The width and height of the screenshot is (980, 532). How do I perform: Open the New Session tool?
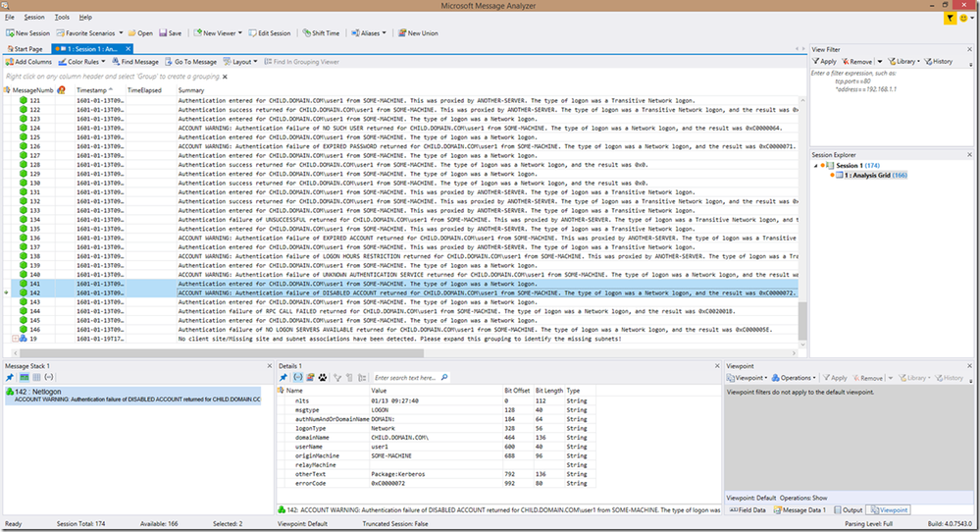point(28,33)
